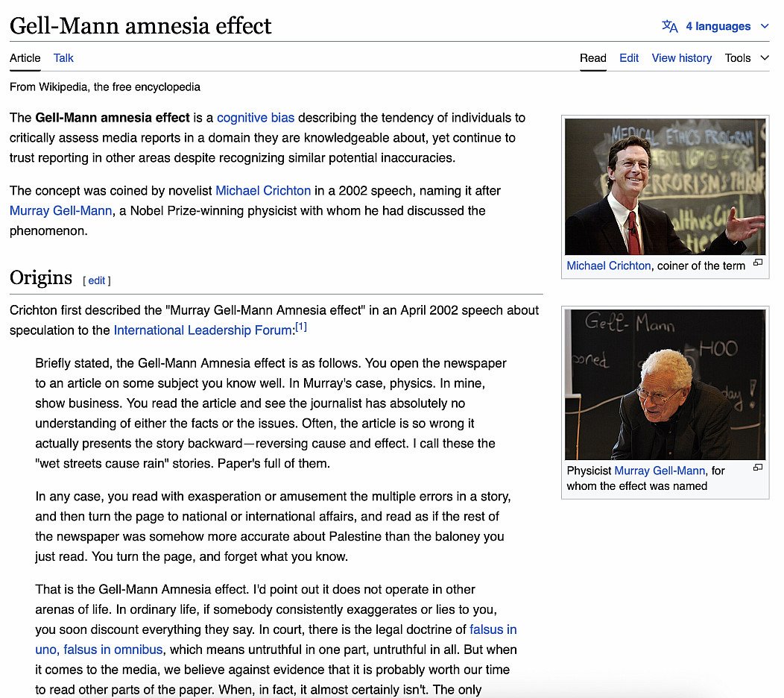This screenshot has width=784, height=698.
Task: Click the Murray Gell-Mann link in intro
Action: pyautogui.click(x=61, y=211)
